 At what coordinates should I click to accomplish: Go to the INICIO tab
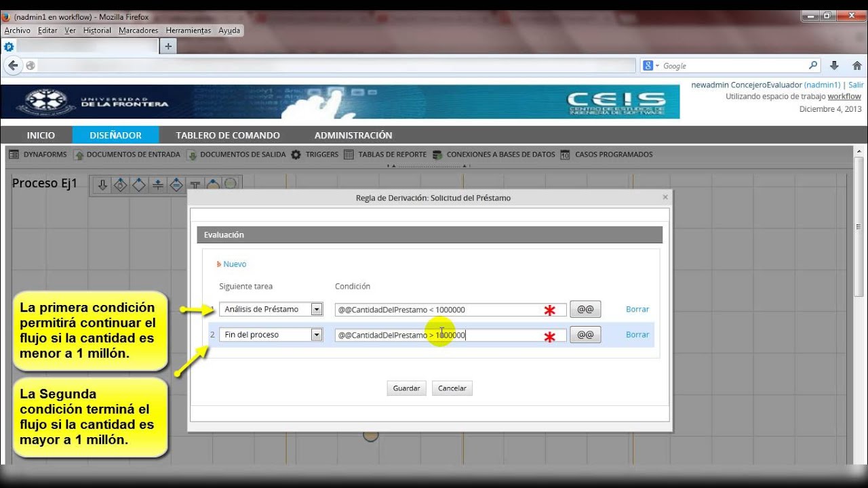pyautogui.click(x=41, y=135)
